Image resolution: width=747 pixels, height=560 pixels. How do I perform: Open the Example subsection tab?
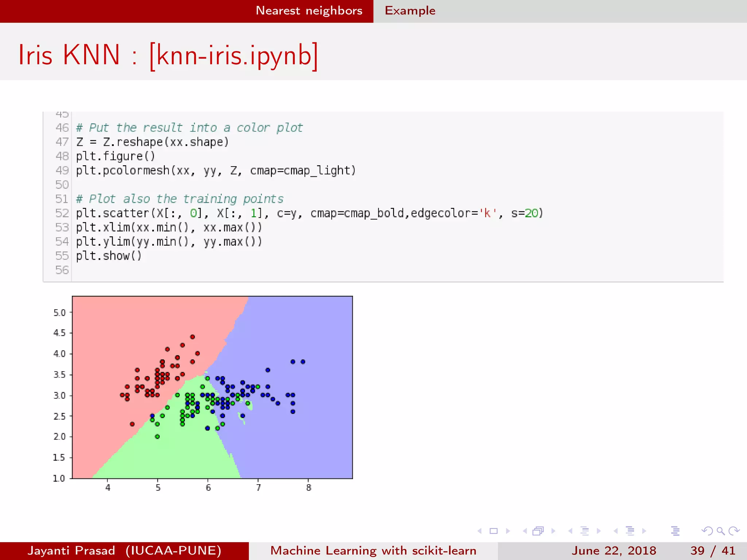[410, 11]
